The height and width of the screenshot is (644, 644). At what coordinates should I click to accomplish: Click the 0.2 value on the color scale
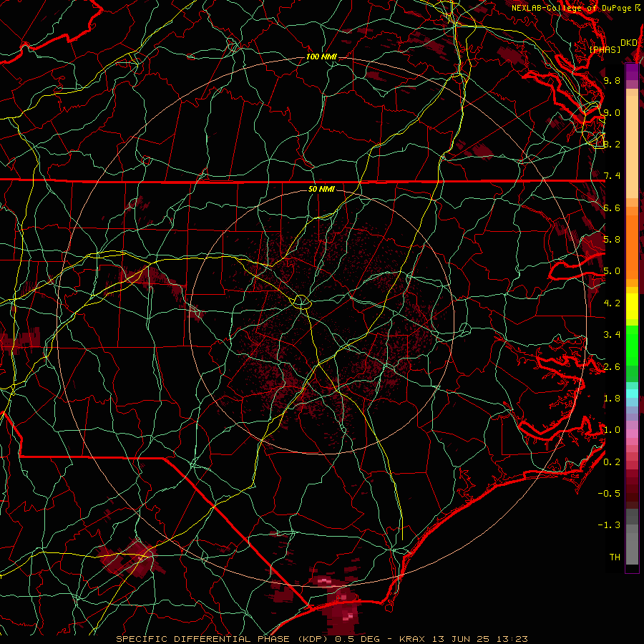tap(612, 462)
